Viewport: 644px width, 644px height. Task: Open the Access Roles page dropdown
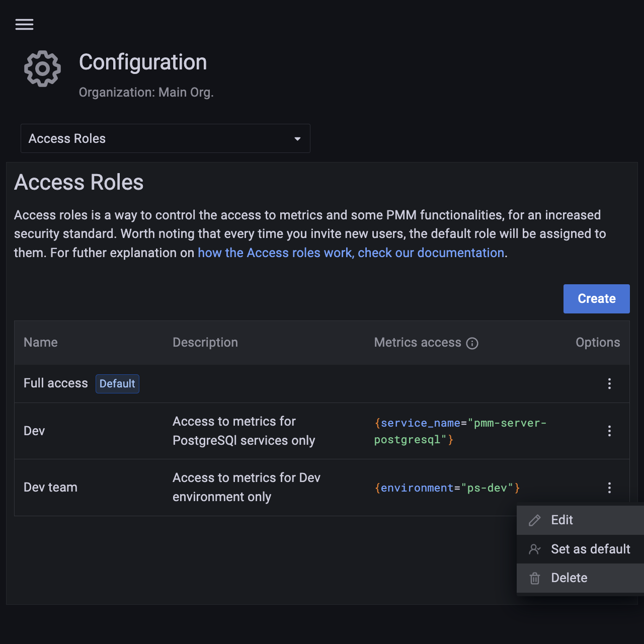point(166,138)
